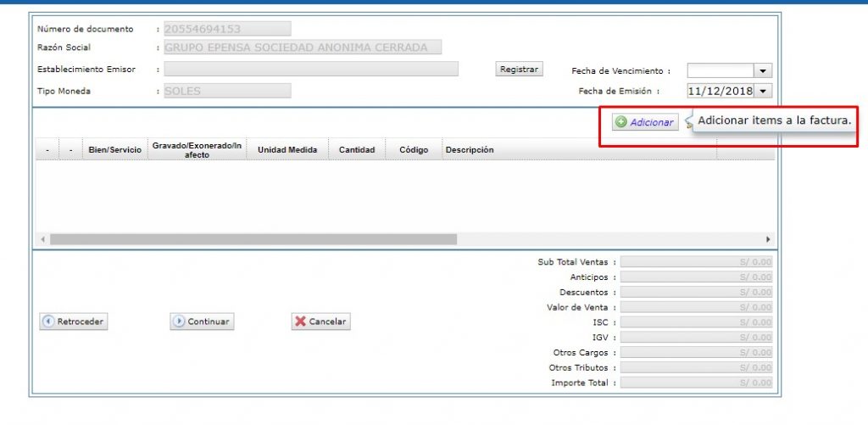Click the Cantidad column header
This screenshot has width=868, height=425.
click(357, 149)
